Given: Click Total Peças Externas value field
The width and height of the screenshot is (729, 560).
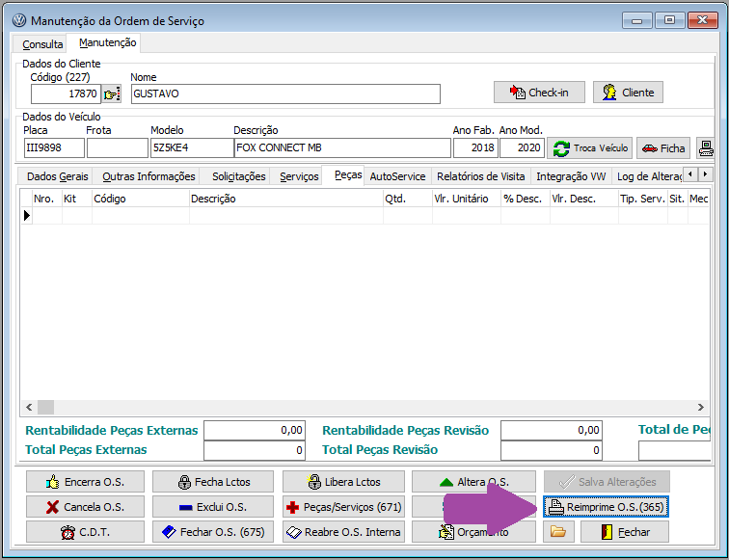Looking at the screenshot, I should click(255, 450).
